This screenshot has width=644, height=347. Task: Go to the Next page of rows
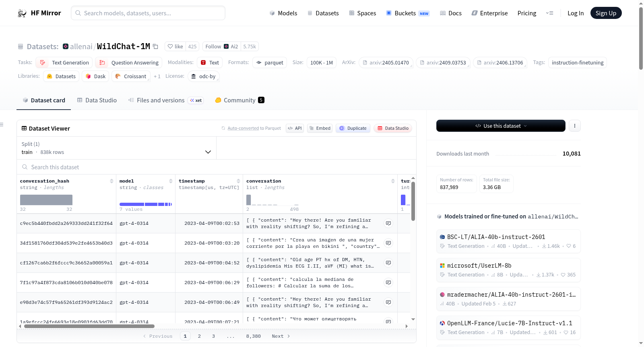click(x=281, y=336)
